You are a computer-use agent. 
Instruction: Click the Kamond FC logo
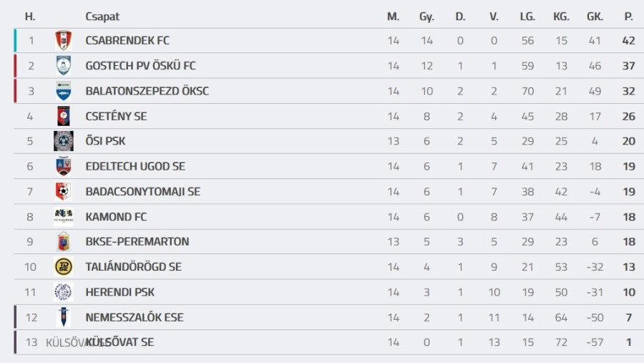point(64,216)
